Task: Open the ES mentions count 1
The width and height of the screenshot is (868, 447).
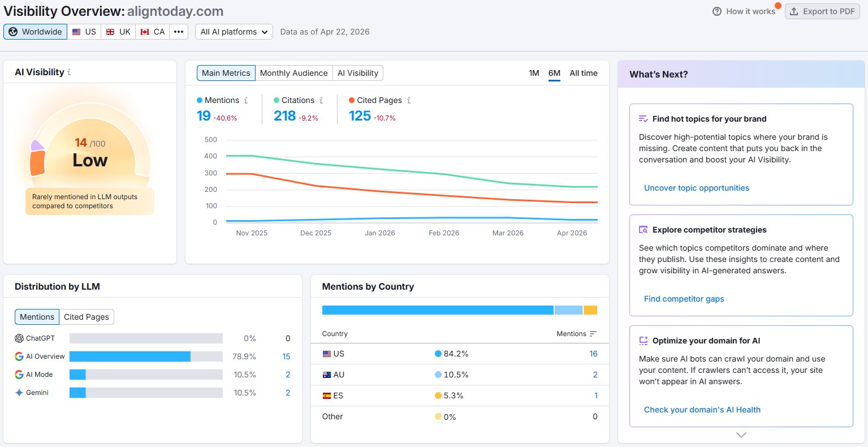Action: (596, 396)
